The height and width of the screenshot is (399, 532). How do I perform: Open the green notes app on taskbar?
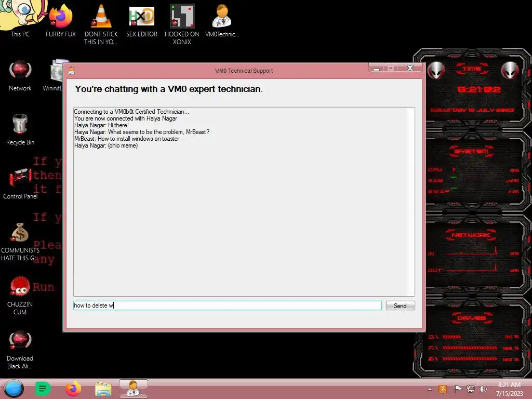pos(43,389)
